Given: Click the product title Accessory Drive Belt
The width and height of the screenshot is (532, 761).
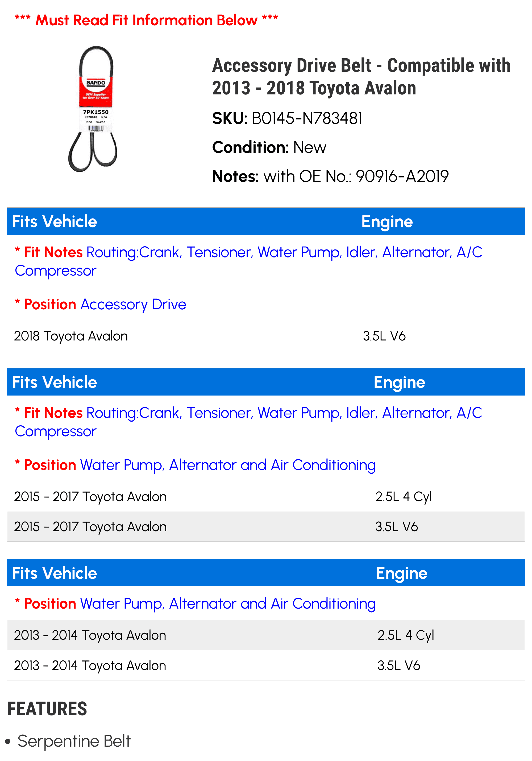Looking at the screenshot, I should pyautogui.click(x=361, y=77).
